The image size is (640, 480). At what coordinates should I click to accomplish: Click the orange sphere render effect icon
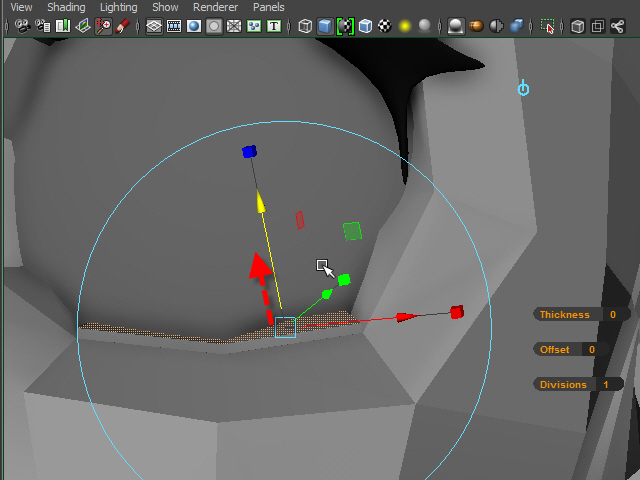[476, 27]
